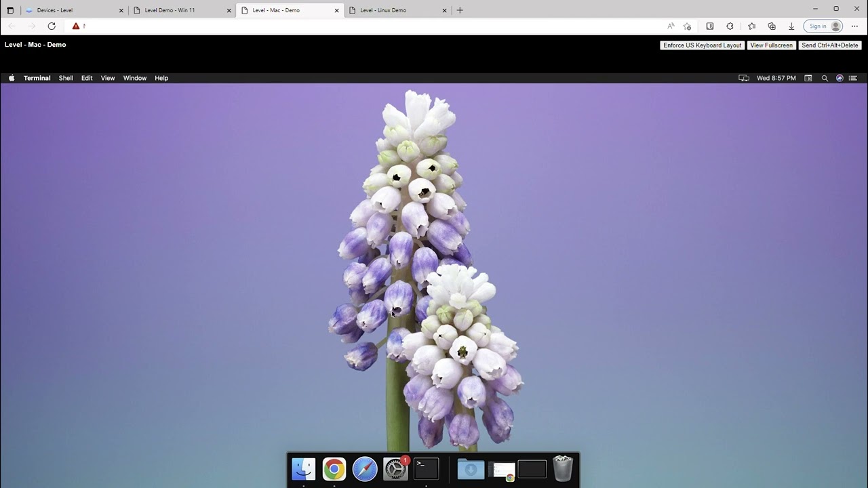Open System Preferences with notification badge
868x488 pixels.
tap(395, 469)
